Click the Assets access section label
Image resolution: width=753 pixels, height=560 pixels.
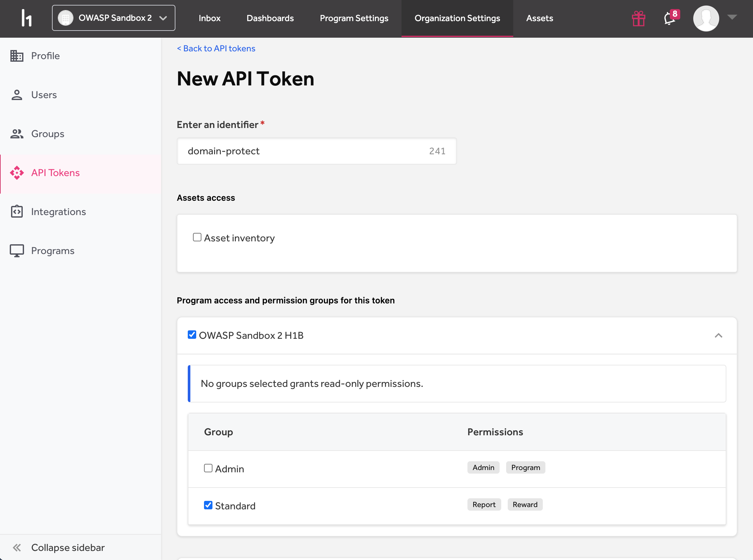click(x=206, y=197)
